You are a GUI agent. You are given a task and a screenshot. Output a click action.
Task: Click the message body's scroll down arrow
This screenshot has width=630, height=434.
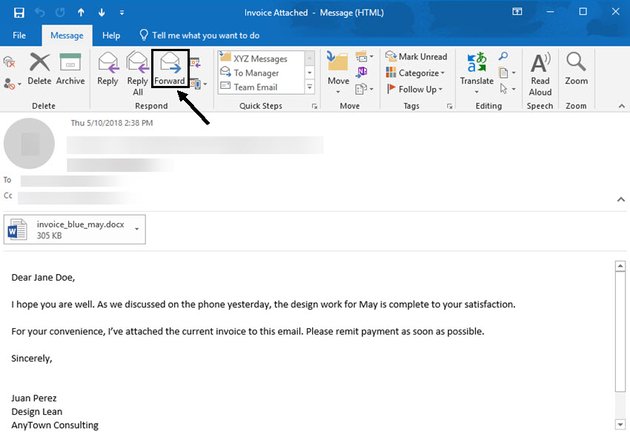click(x=620, y=424)
